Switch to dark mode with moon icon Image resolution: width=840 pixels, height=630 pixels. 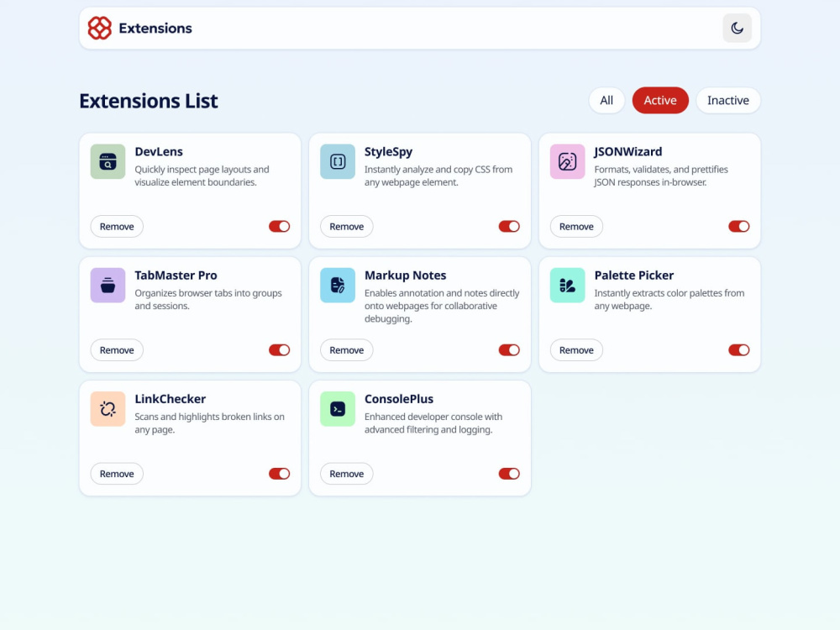(x=737, y=28)
